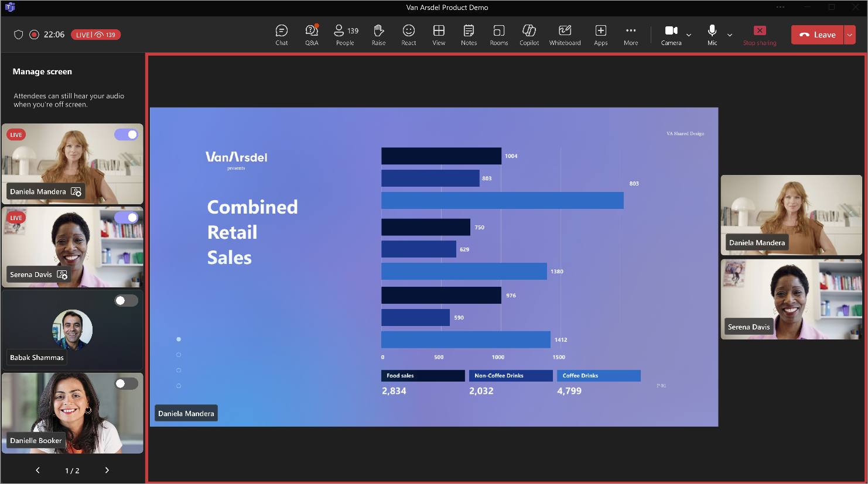This screenshot has height=484, width=868.
Task: Open breakout Rooms
Action: [499, 35]
